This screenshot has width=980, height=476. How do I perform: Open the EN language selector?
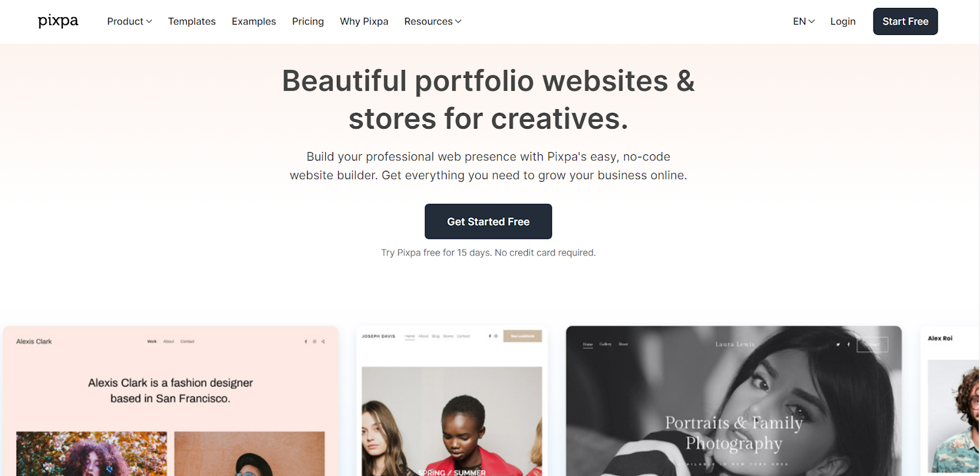click(x=804, y=21)
